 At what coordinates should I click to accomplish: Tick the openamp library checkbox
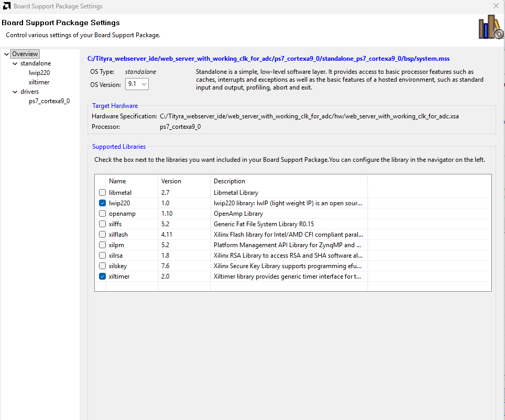pyautogui.click(x=103, y=214)
